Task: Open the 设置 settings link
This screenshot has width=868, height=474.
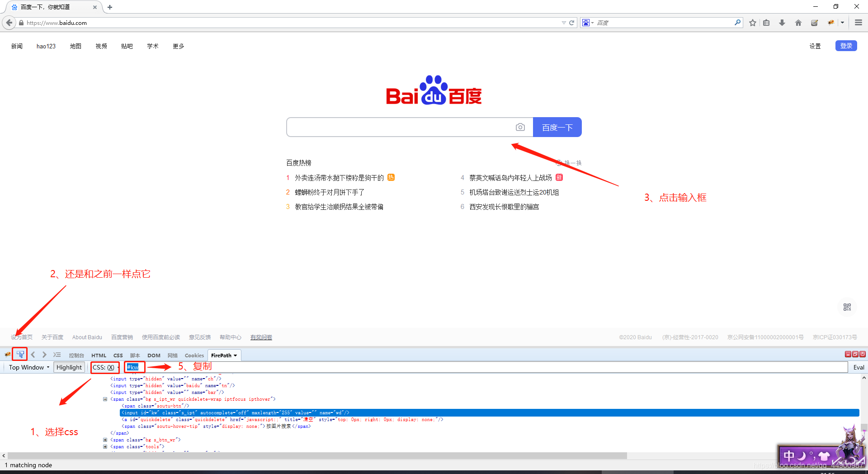Action: click(815, 46)
